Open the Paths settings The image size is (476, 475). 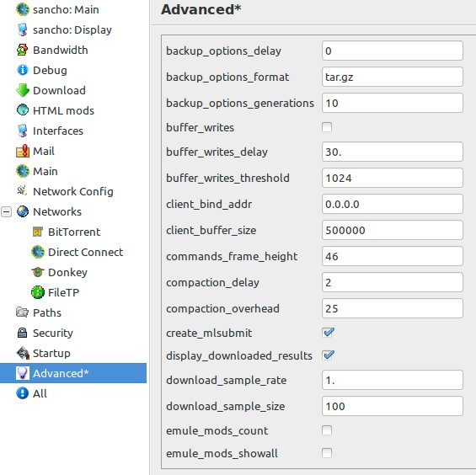(47, 312)
